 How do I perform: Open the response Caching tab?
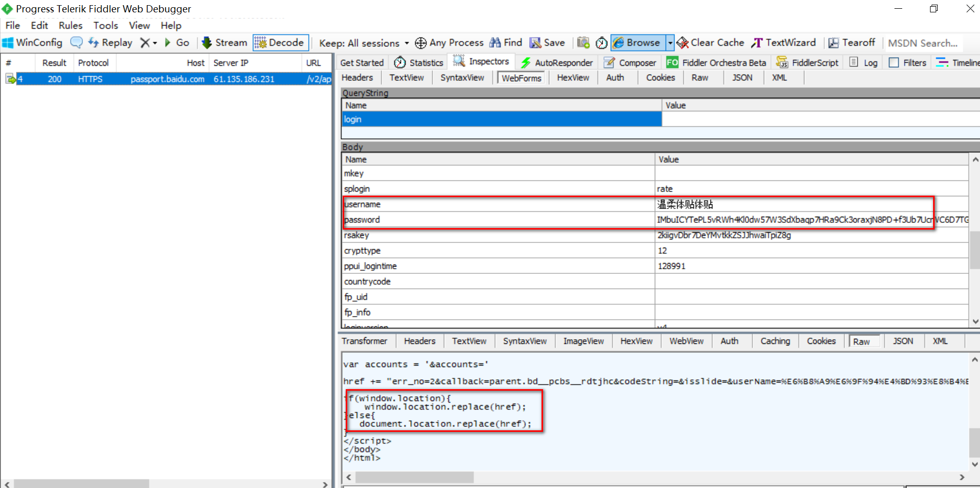(775, 341)
